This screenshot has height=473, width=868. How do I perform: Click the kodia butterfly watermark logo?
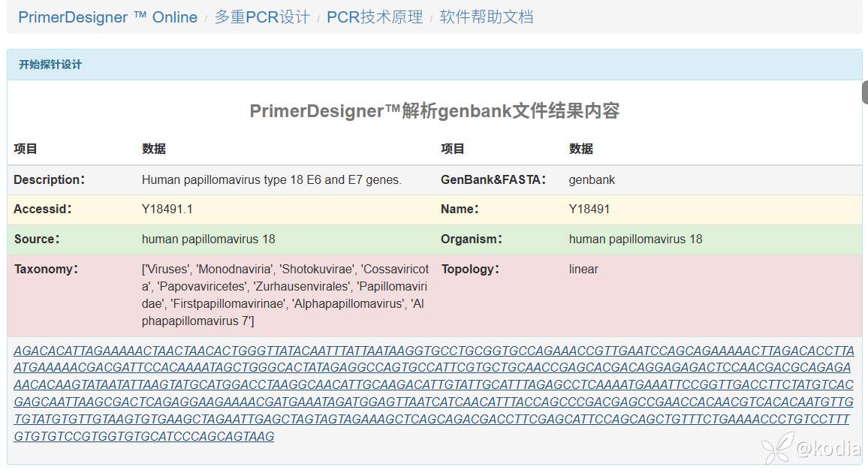click(x=778, y=447)
